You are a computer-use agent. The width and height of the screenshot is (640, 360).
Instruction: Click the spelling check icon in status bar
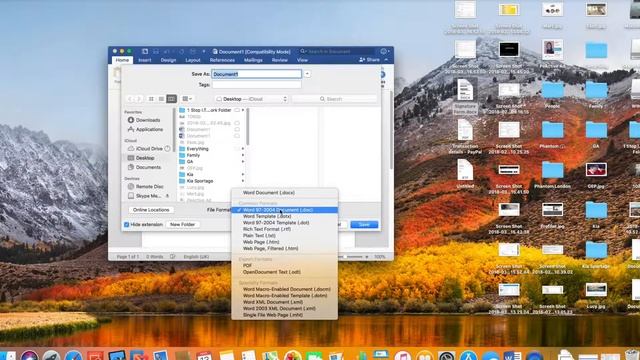click(173, 257)
